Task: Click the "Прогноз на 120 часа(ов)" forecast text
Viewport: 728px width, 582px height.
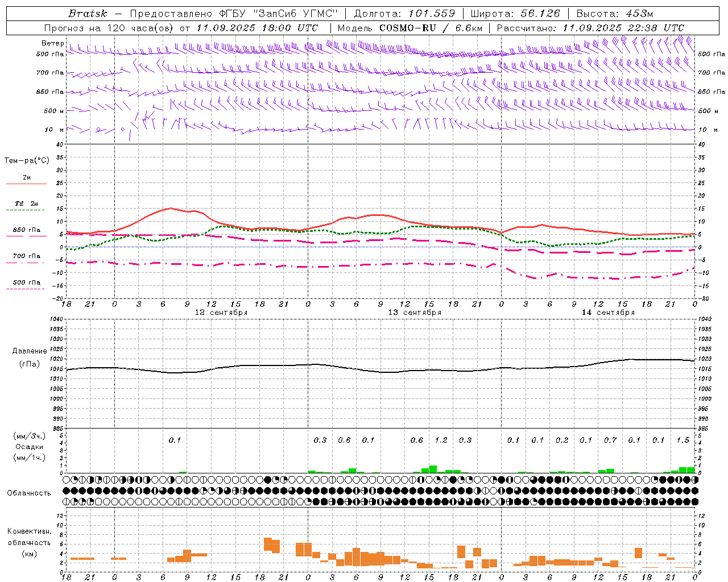Action: click(x=110, y=28)
